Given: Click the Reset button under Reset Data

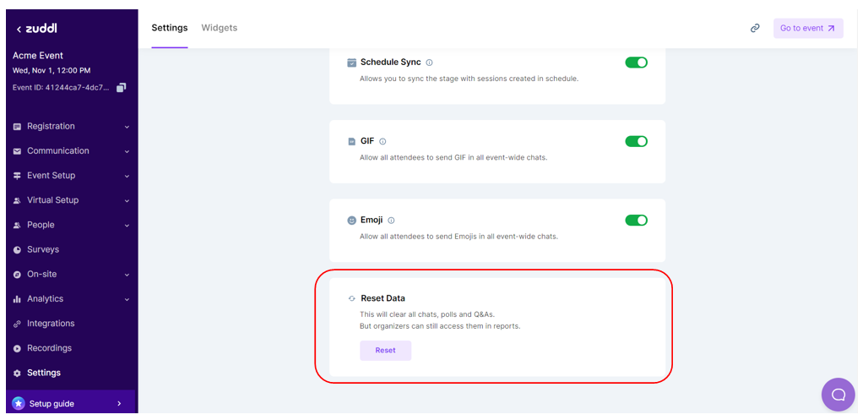Looking at the screenshot, I should (x=385, y=350).
